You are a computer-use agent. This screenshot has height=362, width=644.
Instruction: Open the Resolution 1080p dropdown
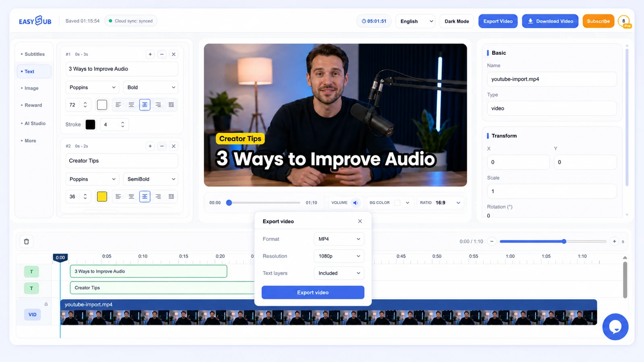click(x=339, y=256)
